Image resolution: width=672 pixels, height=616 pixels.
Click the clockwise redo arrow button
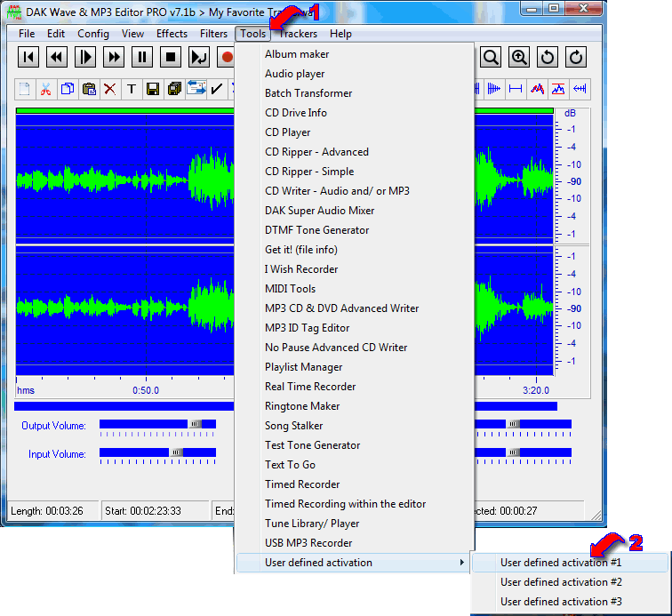(576, 58)
